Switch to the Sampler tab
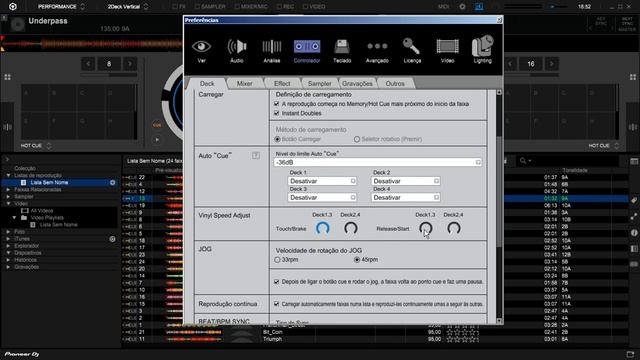Screen dimensions: 640x360 pyautogui.click(x=320, y=83)
